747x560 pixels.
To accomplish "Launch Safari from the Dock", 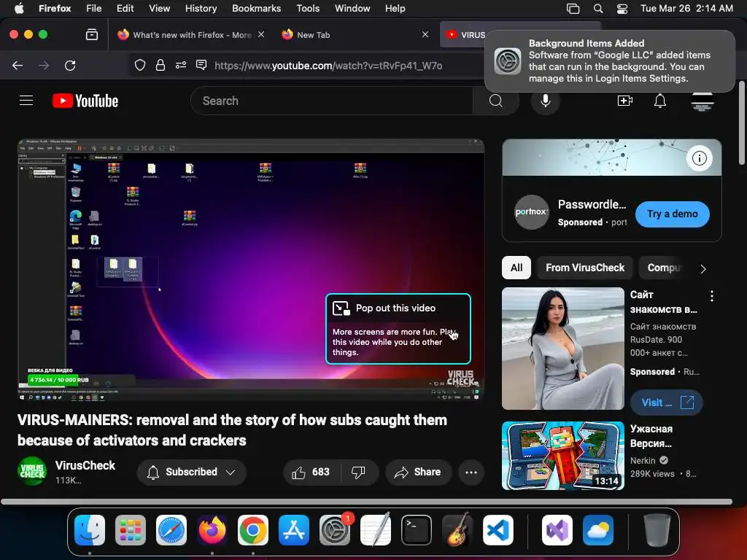I will pyautogui.click(x=171, y=530).
